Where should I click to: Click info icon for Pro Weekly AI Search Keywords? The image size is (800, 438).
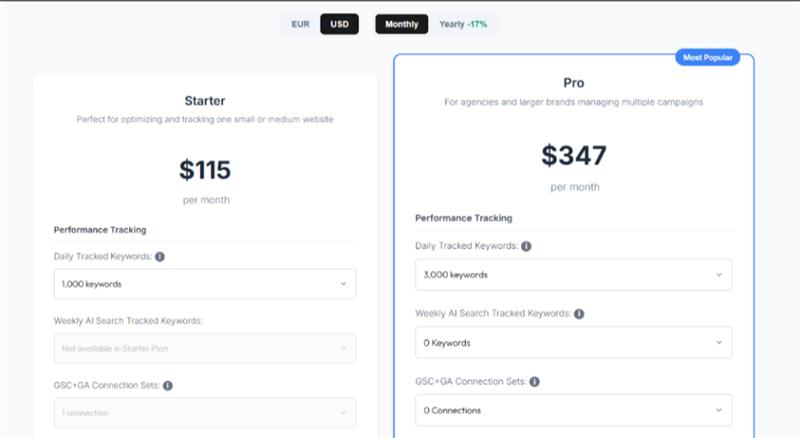[x=579, y=313]
